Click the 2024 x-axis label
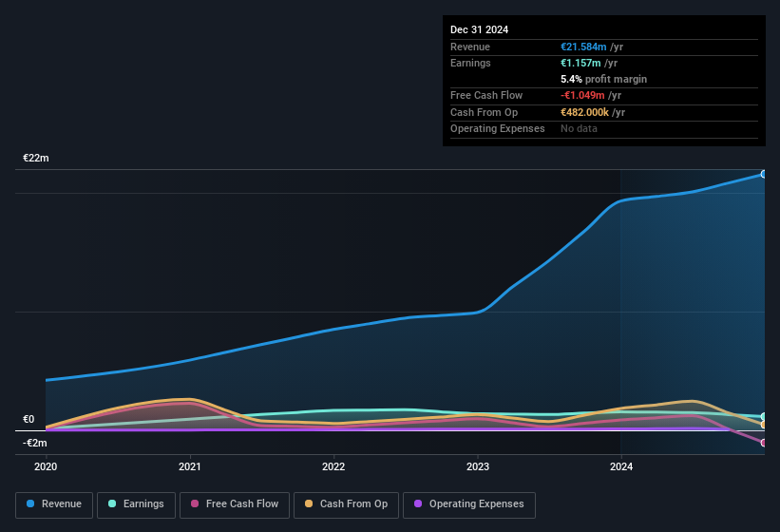 [621, 466]
